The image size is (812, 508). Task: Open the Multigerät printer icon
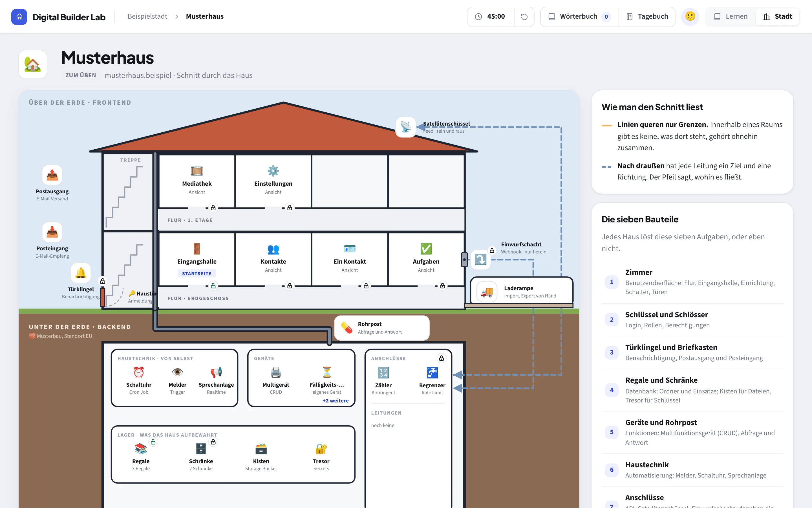click(x=276, y=372)
